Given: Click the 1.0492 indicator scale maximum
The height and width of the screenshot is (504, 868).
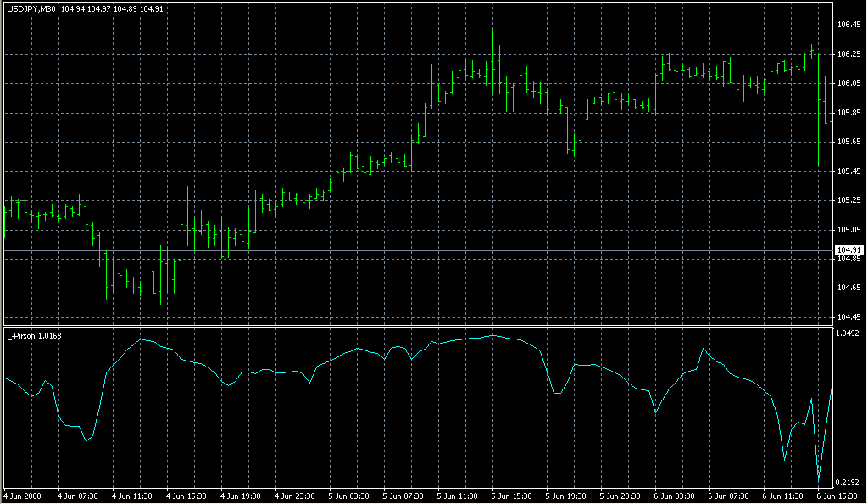Looking at the screenshot, I should point(849,333).
